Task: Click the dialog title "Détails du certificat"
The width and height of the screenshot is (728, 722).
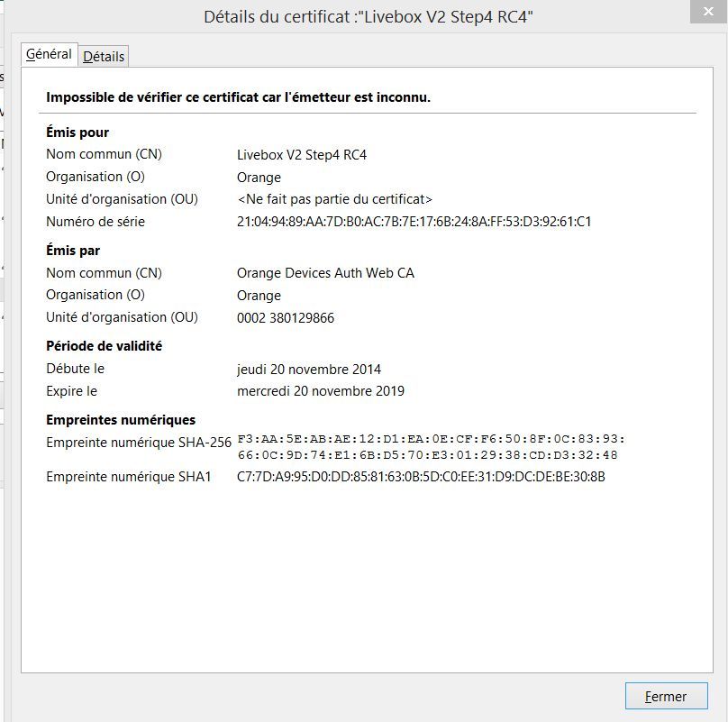Action: [x=369, y=17]
